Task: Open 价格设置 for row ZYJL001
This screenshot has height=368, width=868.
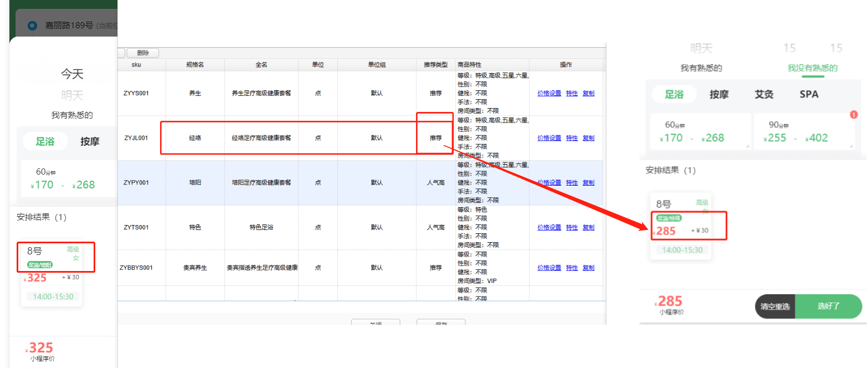Action: [549, 138]
